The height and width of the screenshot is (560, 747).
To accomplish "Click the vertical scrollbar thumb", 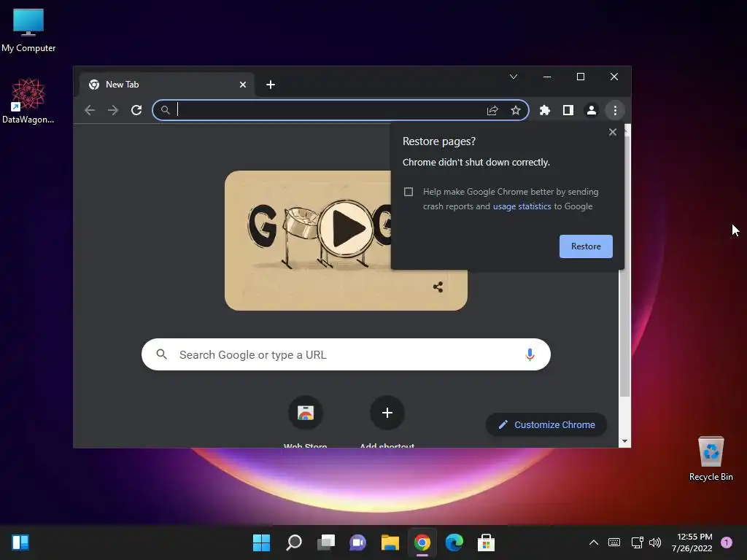I will (624, 267).
